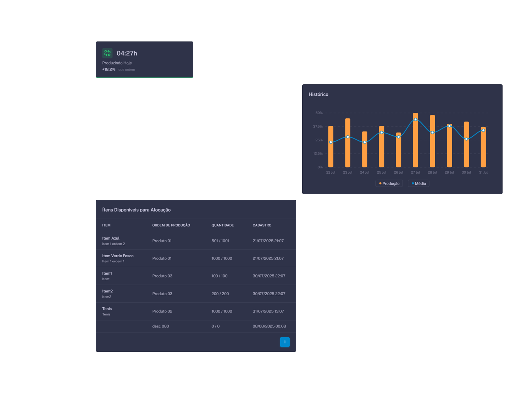
Task: Click the "Produzindo Hoje" card label
Action: (x=117, y=63)
